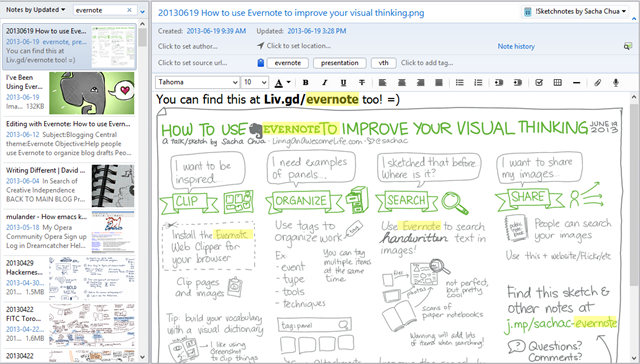Open the font color picker
The height and width of the screenshot is (364, 640).
282,82
